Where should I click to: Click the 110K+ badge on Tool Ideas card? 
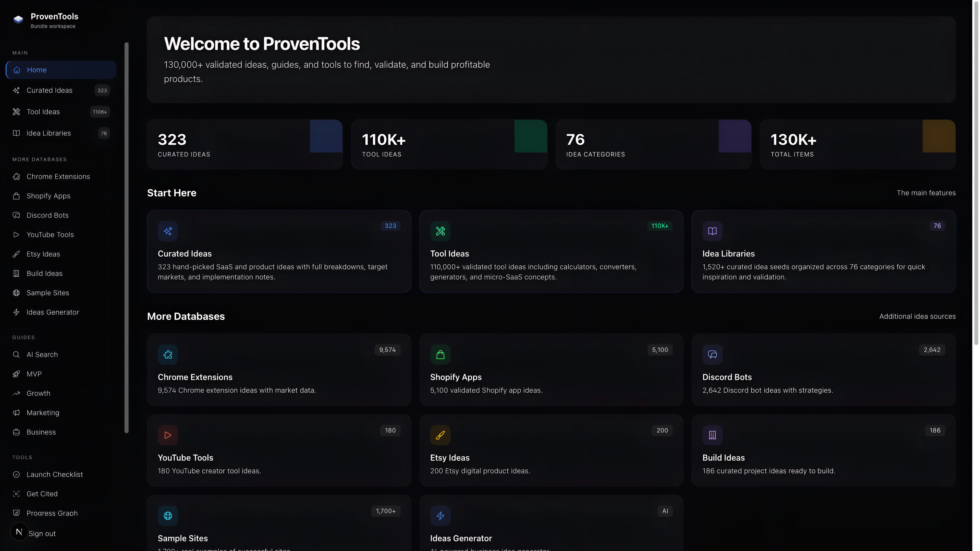pyautogui.click(x=660, y=226)
